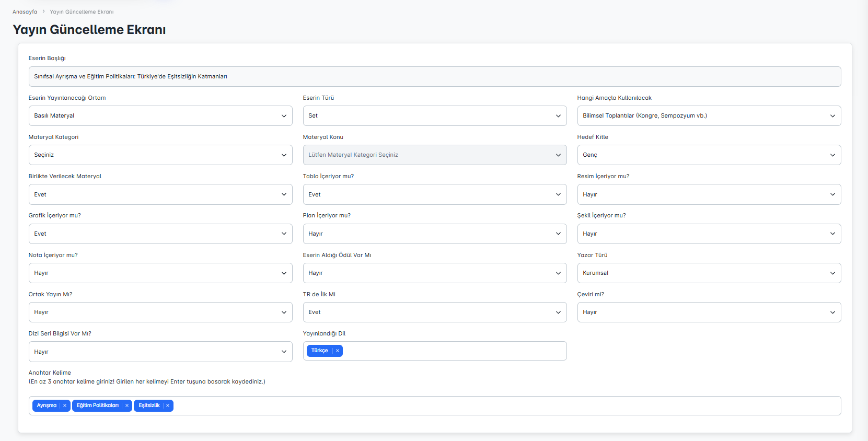Image resolution: width=868 pixels, height=441 pixels.
Task: Expand the Hangi Amaçla Kullanılacak dropdown
Action: [x=709, y=116]
